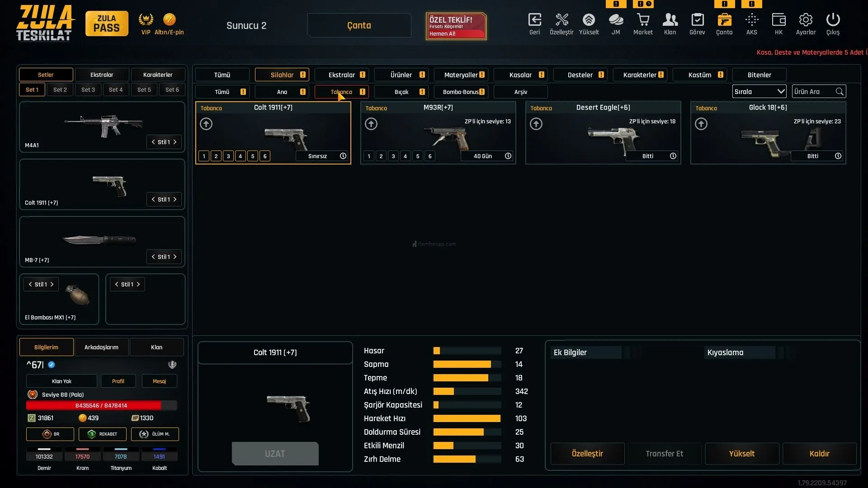Click the Geri back icon
Image resolution: width=868 pixels, height=488 pixels.
click(534, 20)
